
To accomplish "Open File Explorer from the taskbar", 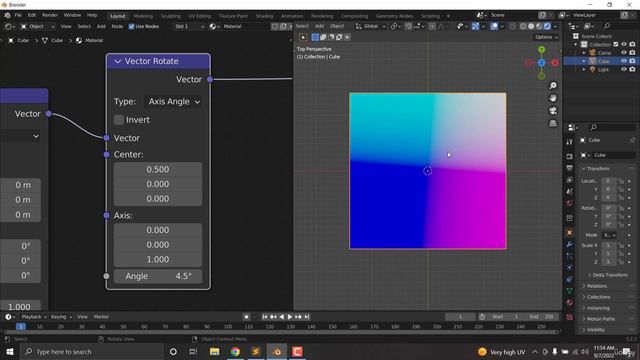I will click(x=214, y=351).
